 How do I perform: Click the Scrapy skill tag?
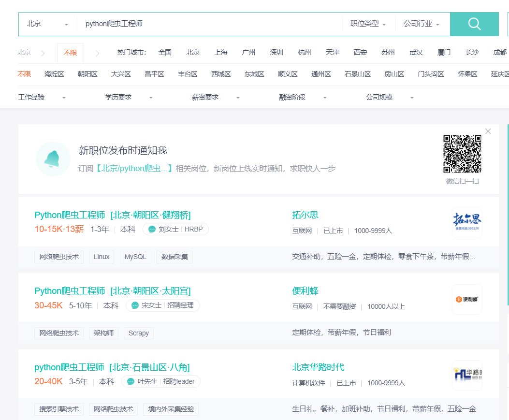(139, 333)
